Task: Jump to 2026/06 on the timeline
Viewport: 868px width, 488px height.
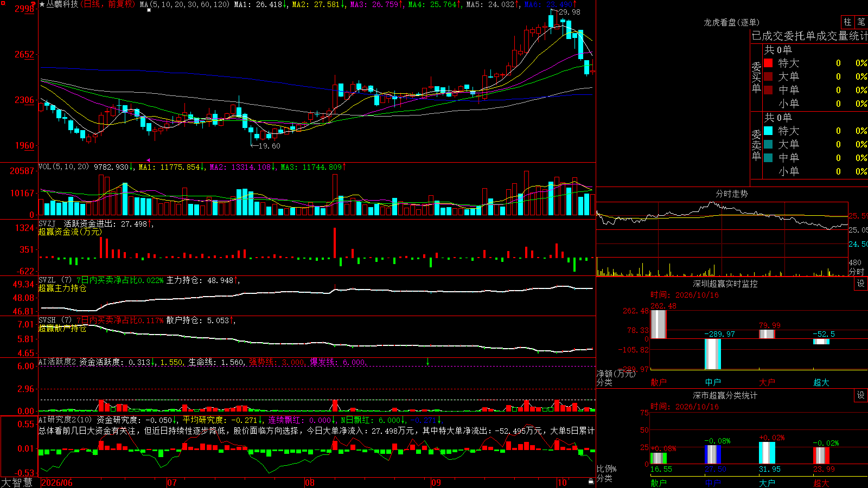Action: click(57, 483)
